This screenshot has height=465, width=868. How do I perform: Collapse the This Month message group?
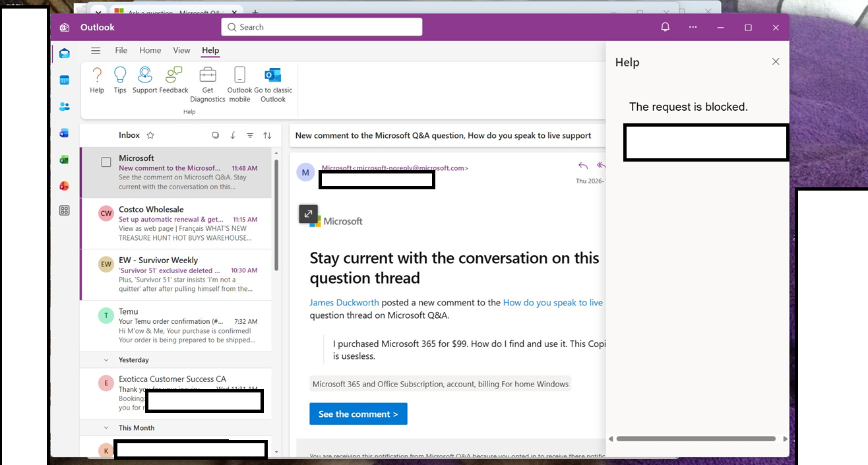[106, 428]
